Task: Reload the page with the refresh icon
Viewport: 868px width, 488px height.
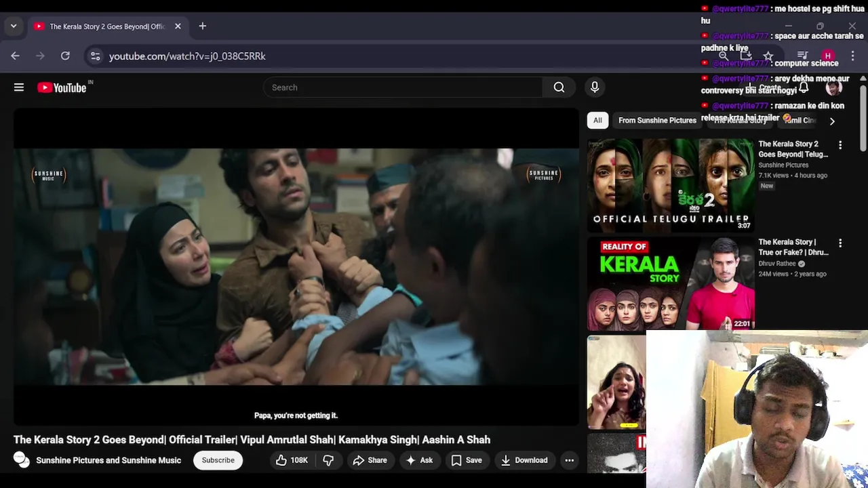Action: [65, 56]
